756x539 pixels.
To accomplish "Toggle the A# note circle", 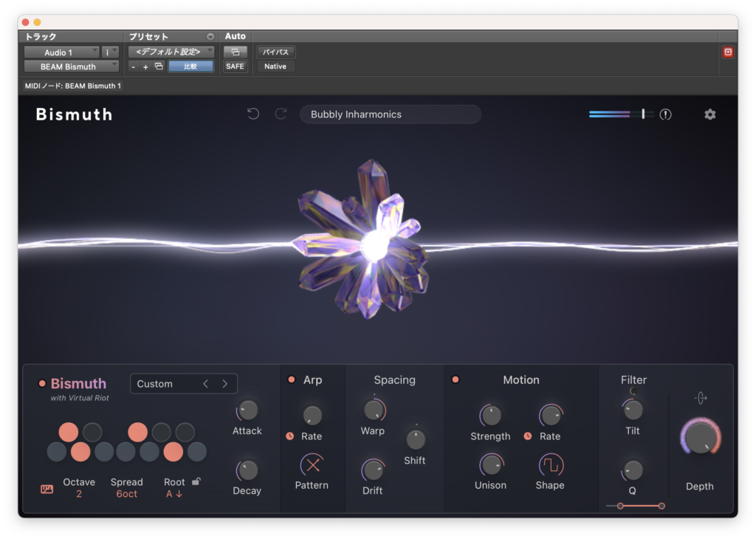I will click(x=185, y=432).
